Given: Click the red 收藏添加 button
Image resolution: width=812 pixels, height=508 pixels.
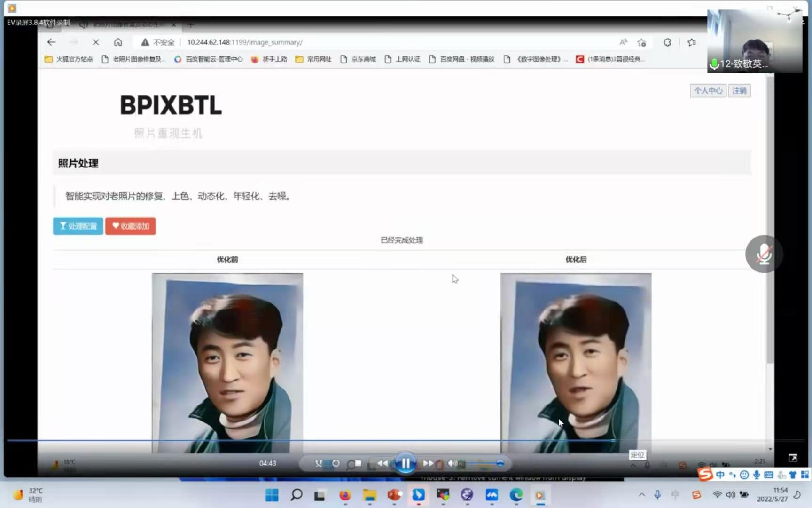Looking at the screenshot, I should (x=131, y=226).
